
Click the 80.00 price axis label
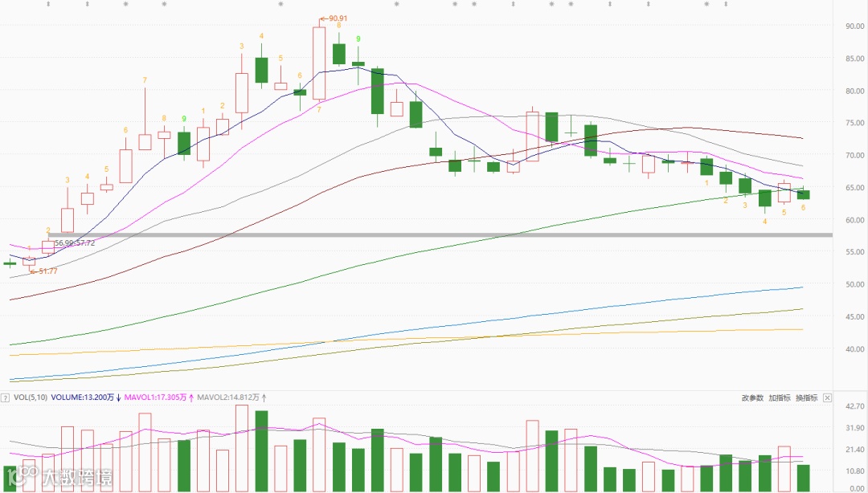coord(854,91)
